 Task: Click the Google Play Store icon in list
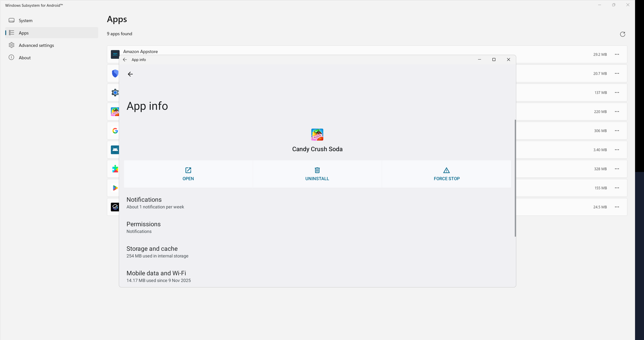115,188
